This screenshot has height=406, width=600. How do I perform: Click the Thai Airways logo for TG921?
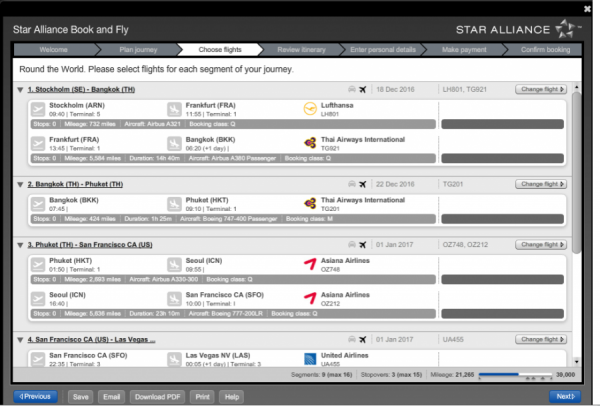310,143
